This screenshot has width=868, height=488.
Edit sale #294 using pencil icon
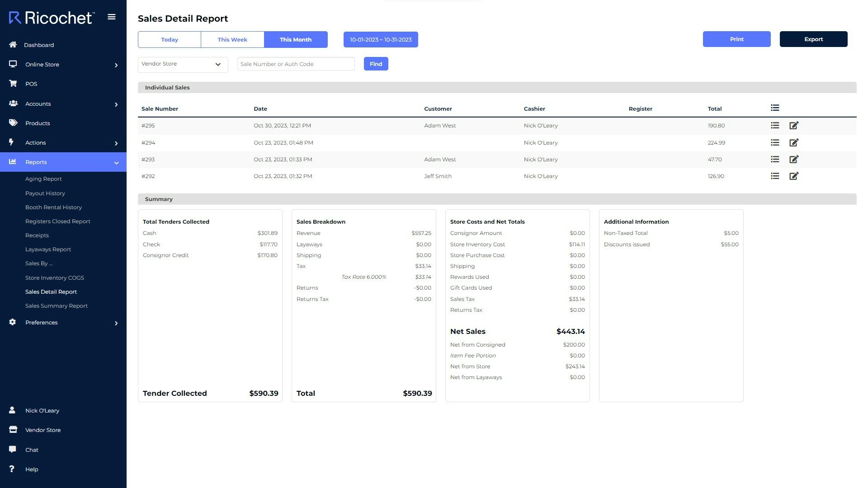coord(794,143)
